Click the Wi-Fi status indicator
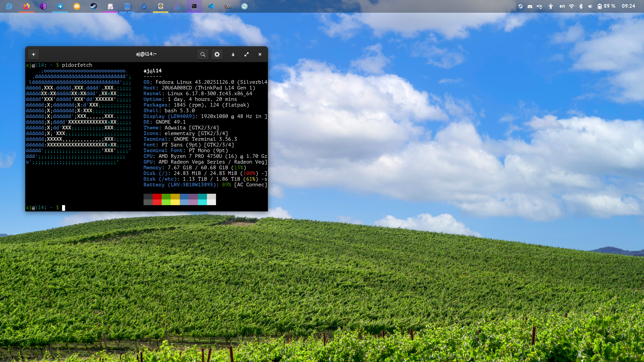The image size is (644, 362). pyautogui.click(x=572, y=6)
